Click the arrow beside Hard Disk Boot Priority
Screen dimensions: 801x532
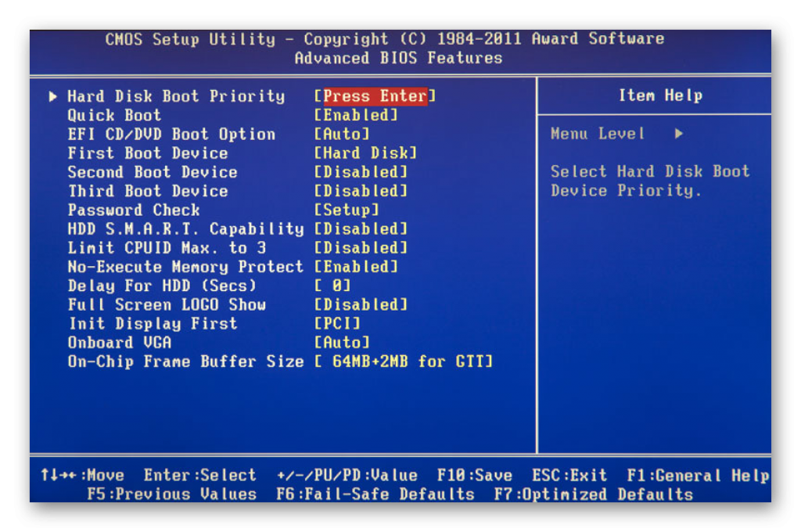click(x=53, y=96)
